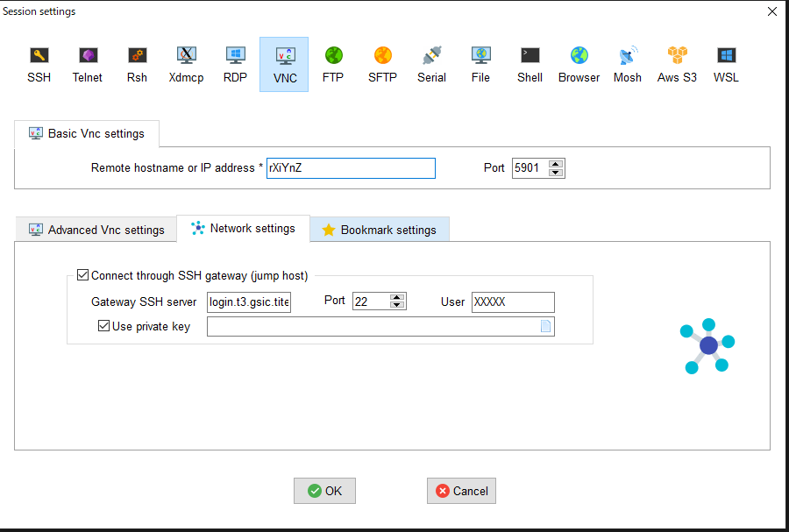Click the private key file browse icon
This screenshot has width=789, height=532.
point(545,327)
